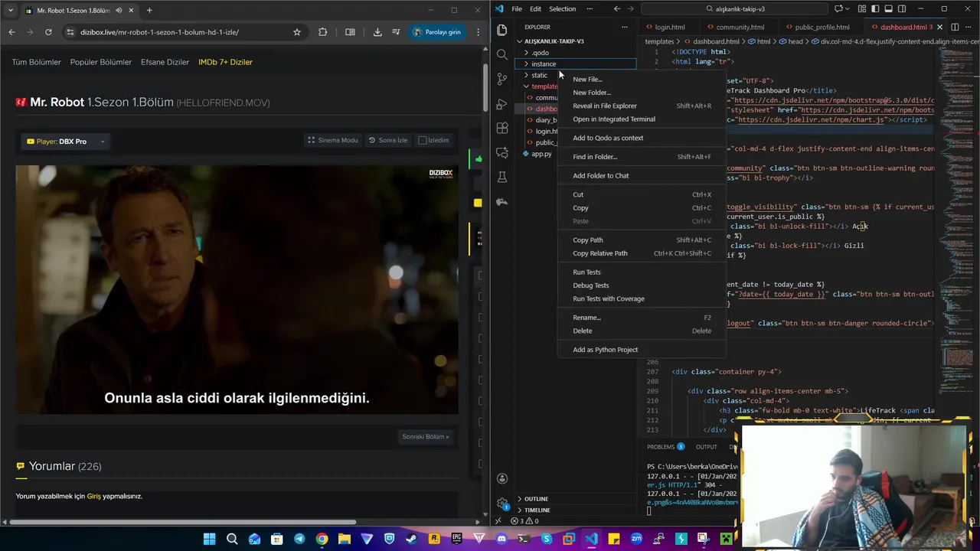Mute tab via speaker icon on Mr. Robot tab

(119, 11)
